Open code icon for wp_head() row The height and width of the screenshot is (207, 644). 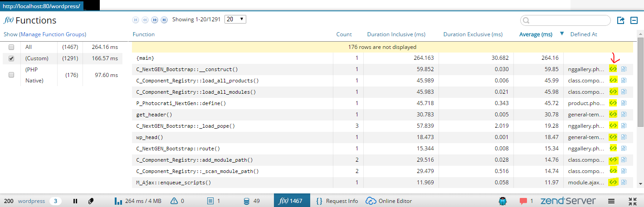tap(613, 137)
